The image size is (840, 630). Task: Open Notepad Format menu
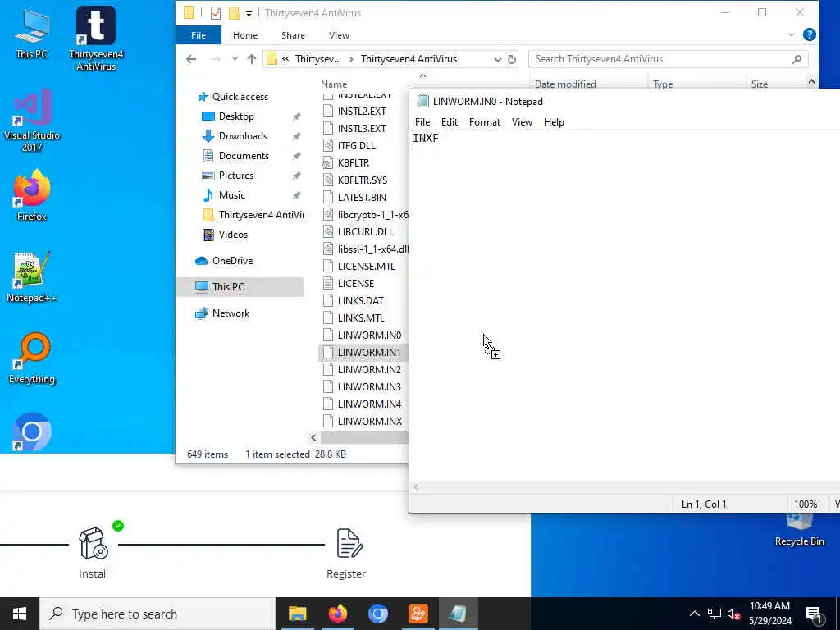pyautogui.click(x=484, y=122)
